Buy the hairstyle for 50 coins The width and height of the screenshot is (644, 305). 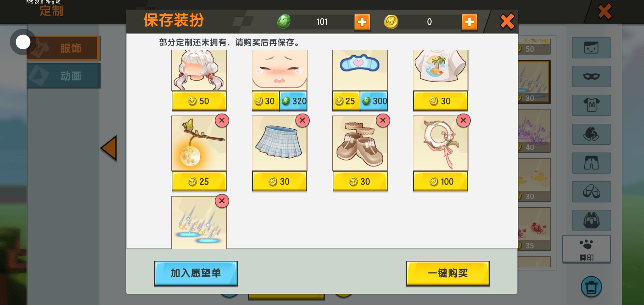click(199, 101)
